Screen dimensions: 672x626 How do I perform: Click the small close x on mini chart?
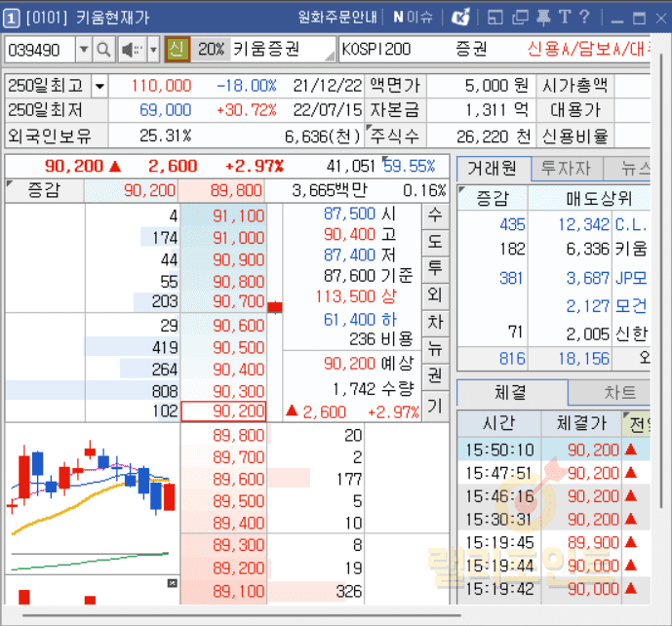point(172,582)
